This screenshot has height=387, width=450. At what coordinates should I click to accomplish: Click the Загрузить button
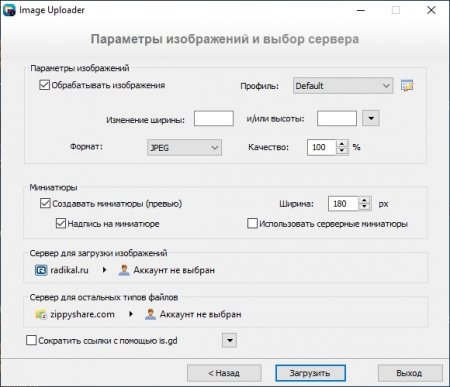[310, 373]
